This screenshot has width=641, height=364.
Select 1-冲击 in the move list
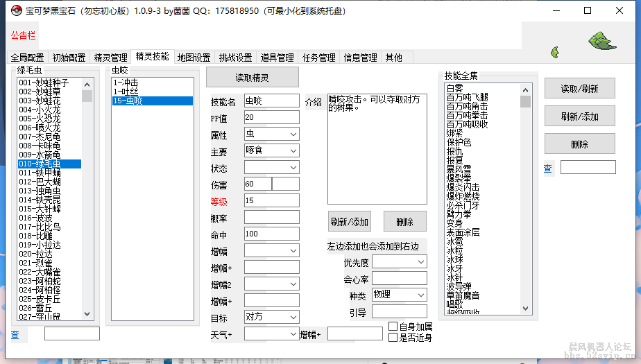click(153, 83)
